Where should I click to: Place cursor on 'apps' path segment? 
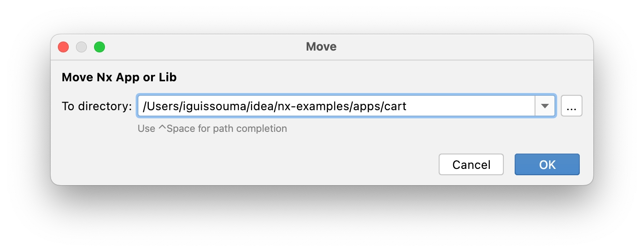[x=369, y=107]
